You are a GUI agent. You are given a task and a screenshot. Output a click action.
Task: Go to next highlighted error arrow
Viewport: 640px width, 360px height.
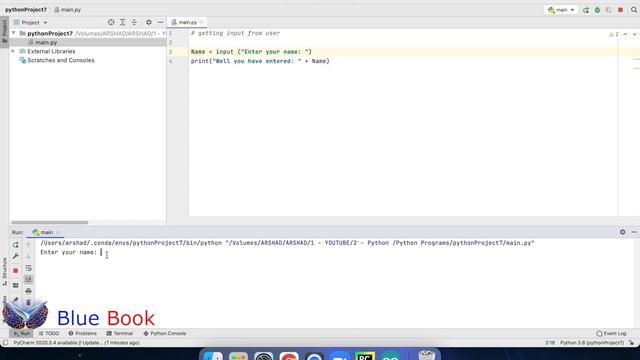click(x=634, y=34)
